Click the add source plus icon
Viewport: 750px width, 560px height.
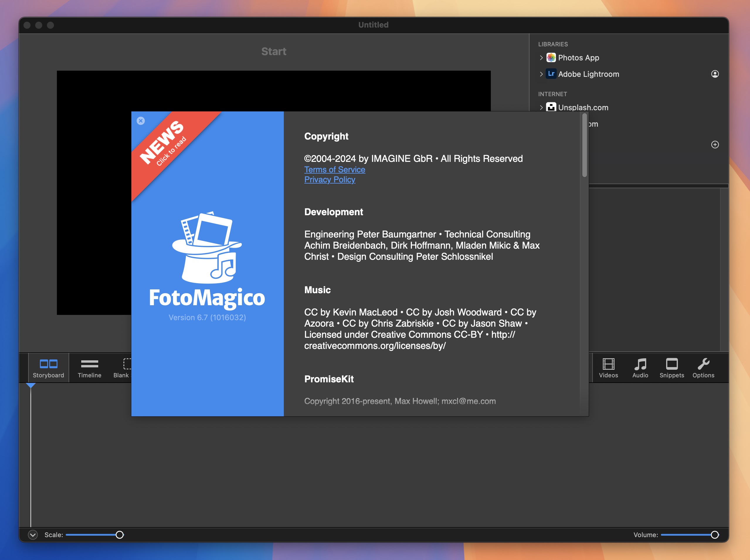[x=715, y=145]
